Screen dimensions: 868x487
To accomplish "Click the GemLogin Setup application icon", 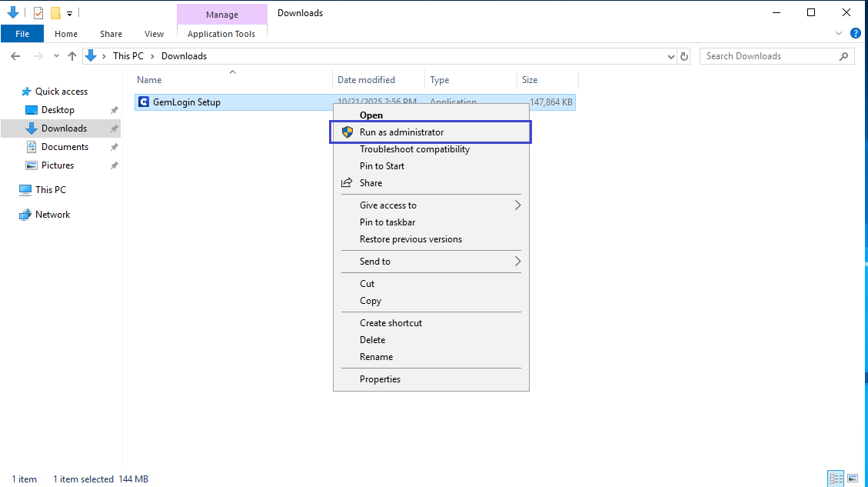I will click(143, 102).
